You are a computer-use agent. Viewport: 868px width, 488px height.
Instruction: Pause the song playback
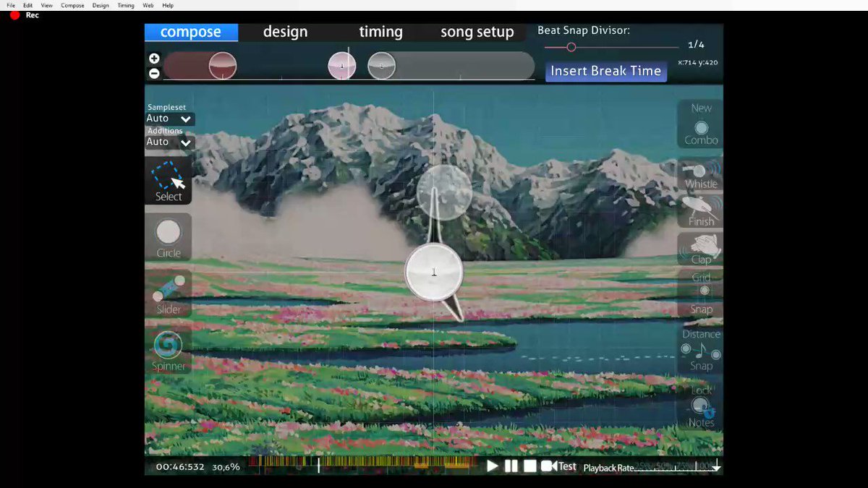[511, 466]
